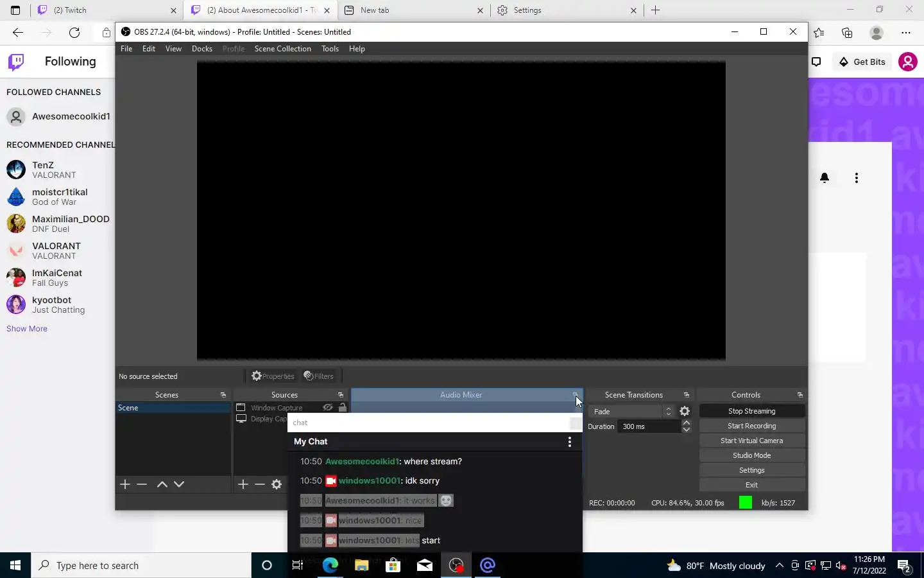Viewport: 924px width, 578px height.
Task: Switch to the New tab browser tab
Action: point(414,10)
